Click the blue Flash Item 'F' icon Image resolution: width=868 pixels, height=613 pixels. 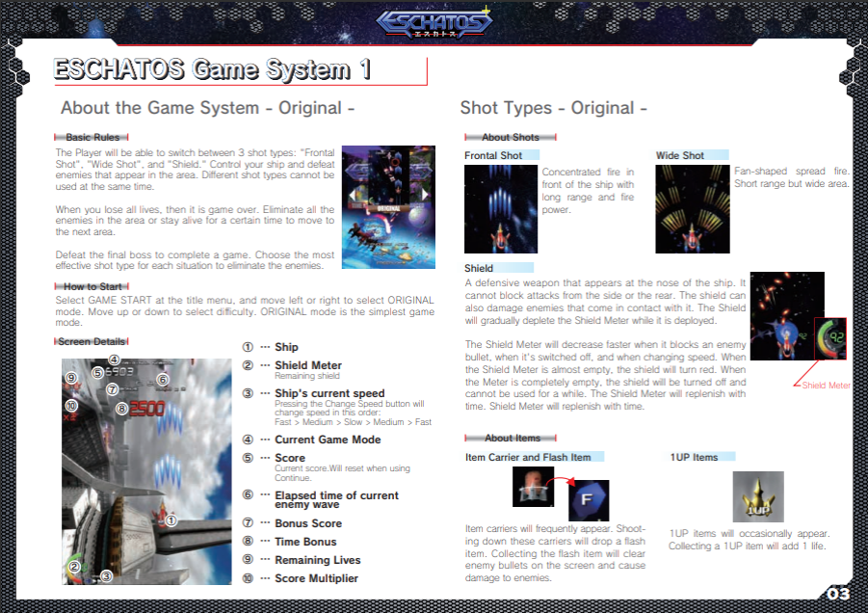pyautogui.click(x=589, y=500)
